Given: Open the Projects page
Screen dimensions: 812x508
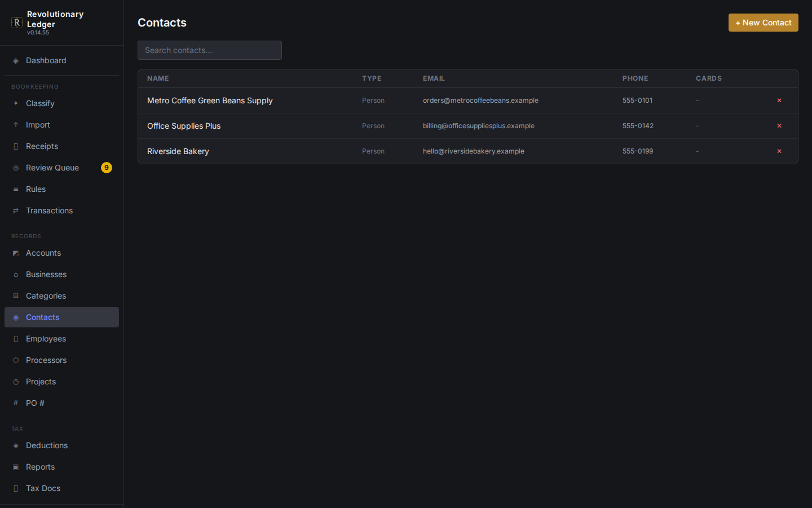Looking at the screenshot, I should click(x=61, y=382).
